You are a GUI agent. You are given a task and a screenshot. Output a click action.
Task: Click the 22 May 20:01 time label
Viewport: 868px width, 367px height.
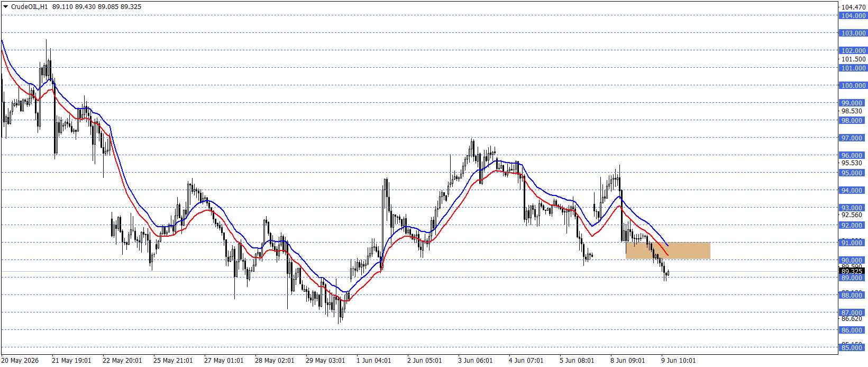pos(122,361)
